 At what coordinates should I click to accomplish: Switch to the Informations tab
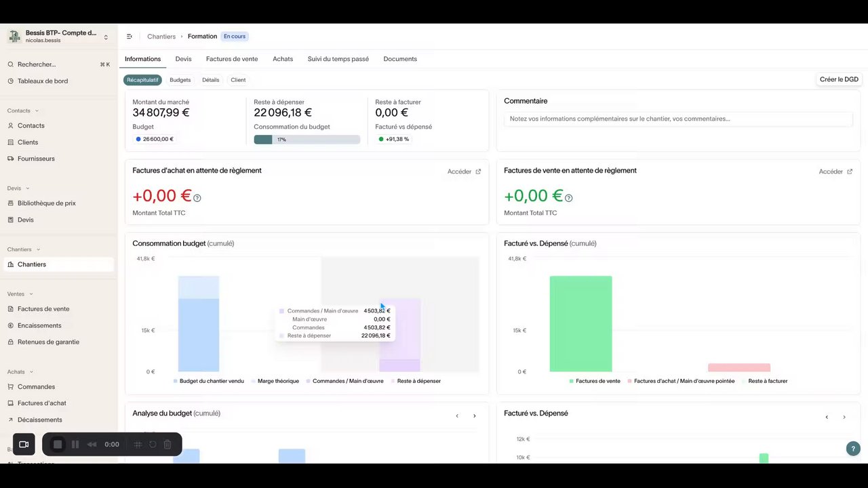[142, 59]
